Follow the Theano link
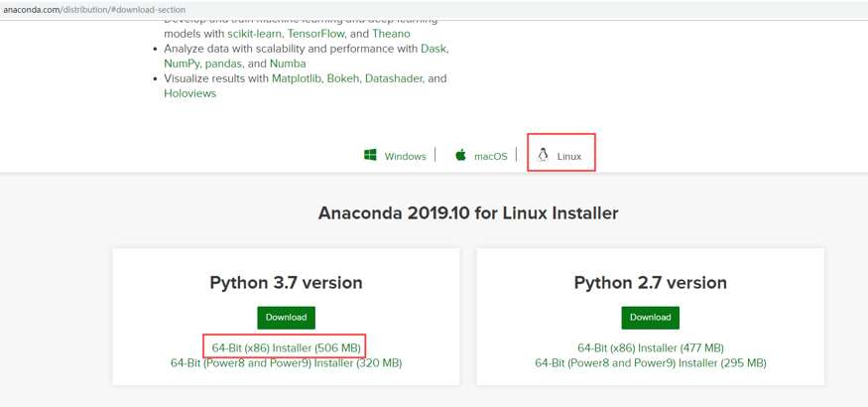Viewport: 868px width, 407px height. (392, 34)
